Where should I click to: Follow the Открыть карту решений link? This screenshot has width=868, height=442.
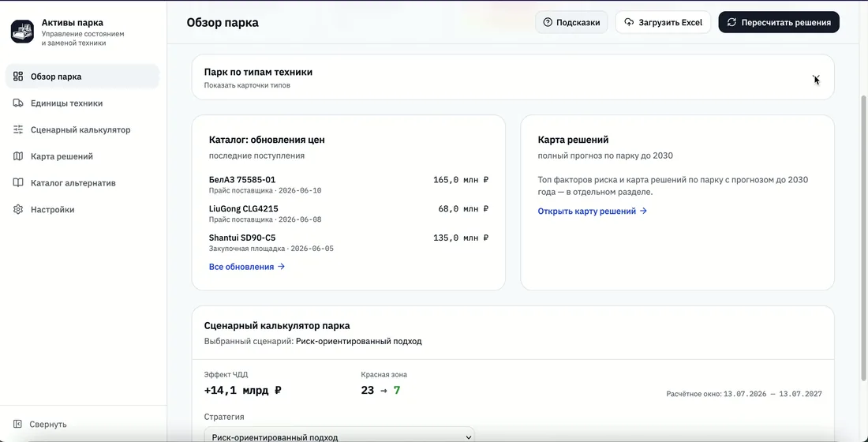pyautogui.click(x=593, y=211)
